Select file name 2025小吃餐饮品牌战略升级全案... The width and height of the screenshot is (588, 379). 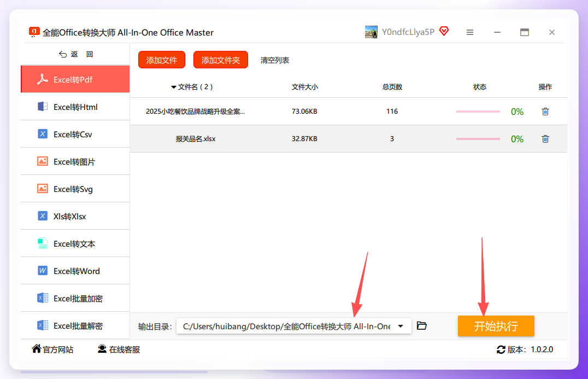(196, 112)
